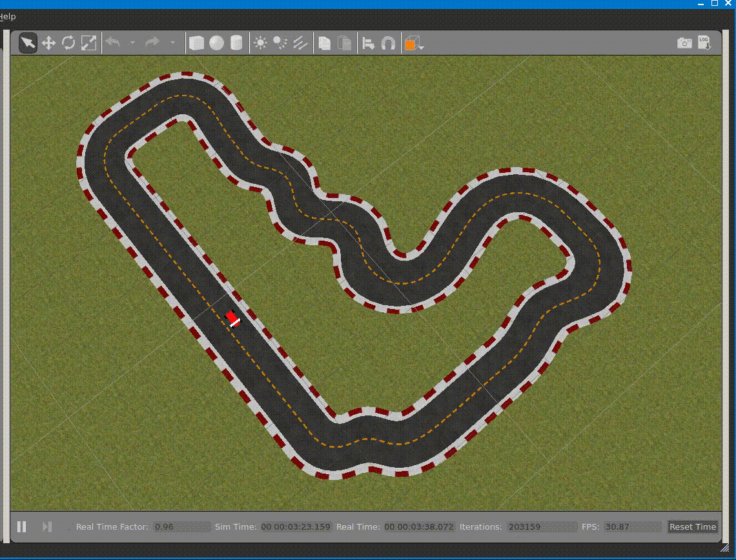Open the log data recorder

click(704, 43)
